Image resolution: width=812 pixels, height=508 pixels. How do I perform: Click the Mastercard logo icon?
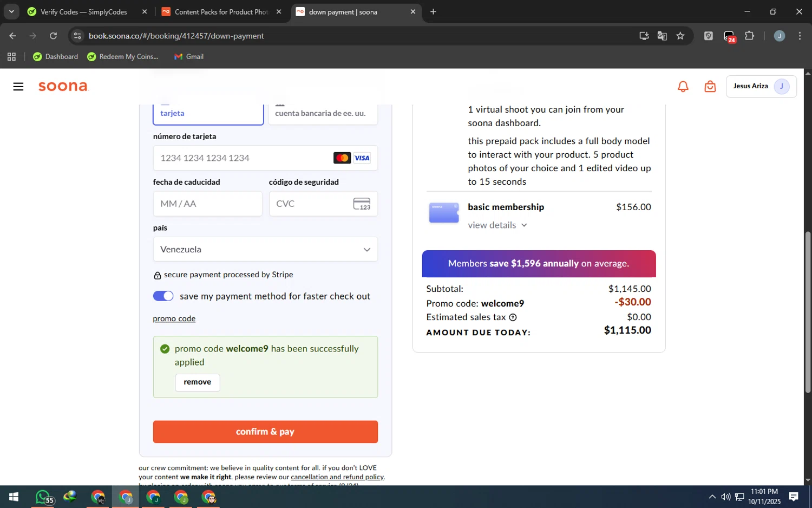coord(342,158)
